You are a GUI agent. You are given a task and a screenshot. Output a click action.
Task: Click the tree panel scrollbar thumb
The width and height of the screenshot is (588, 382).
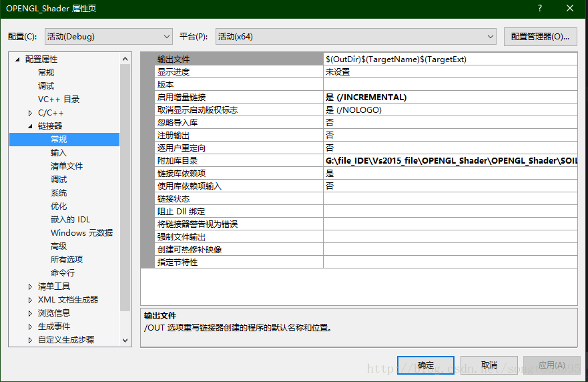125,188
